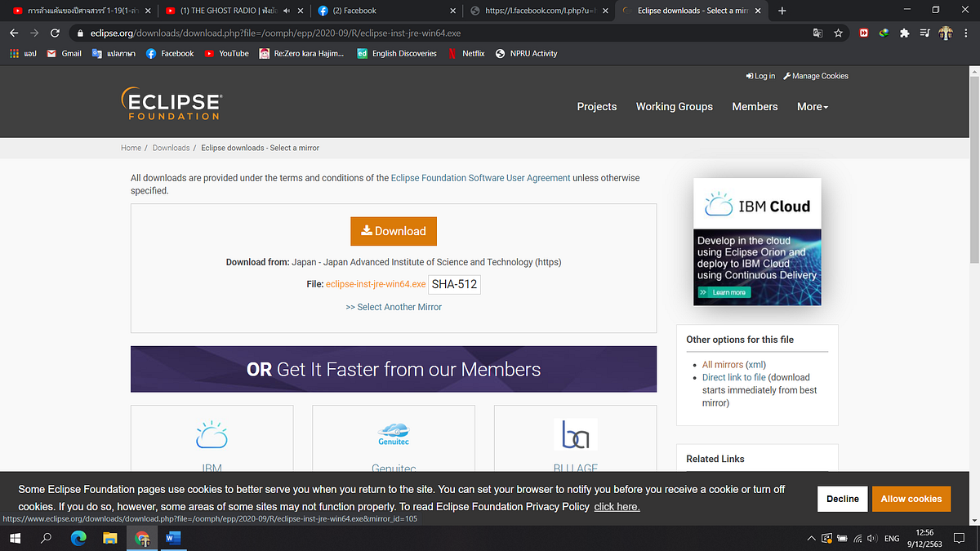Click the orange Download button
The height and width of the screenshot is (551, 980).
[394, 231]
